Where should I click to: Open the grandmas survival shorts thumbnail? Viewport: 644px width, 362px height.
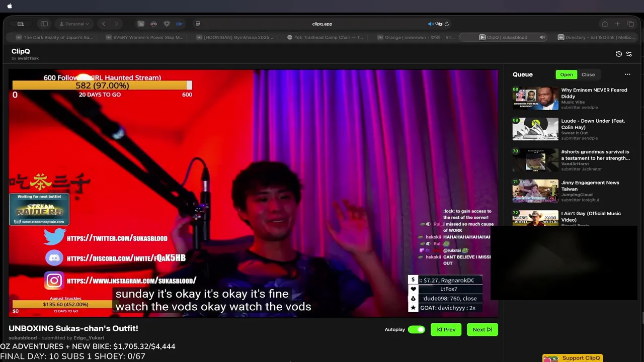pyautogui.click(x=535, y=160)
